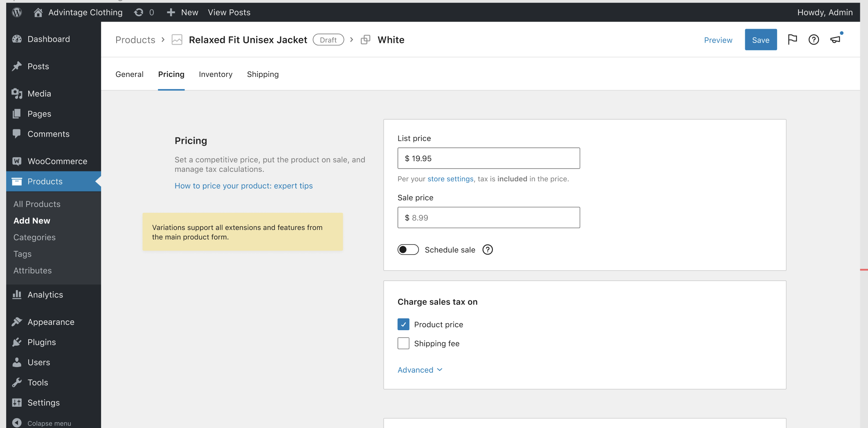Check the Shipping fee checkbox
Image resolution: width=868 pixels, height=428 pixels.
[x=403, y=343]
